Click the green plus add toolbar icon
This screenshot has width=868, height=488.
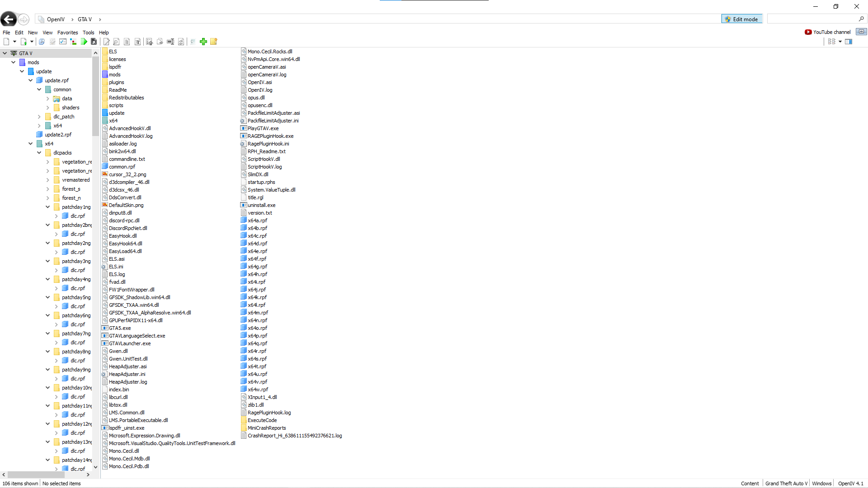click(x=203, y=42)
